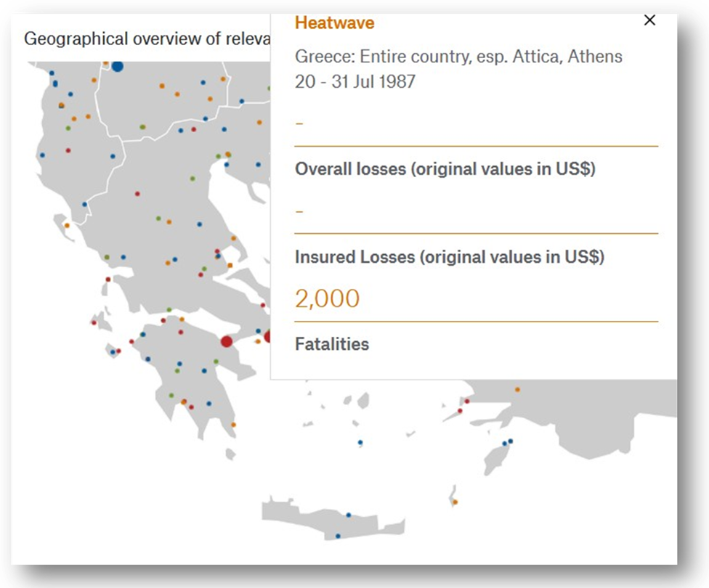Select the large blue marker at map top
This screenshot has width=709, height=588.
pyautogui.click(x=118, y=67)
